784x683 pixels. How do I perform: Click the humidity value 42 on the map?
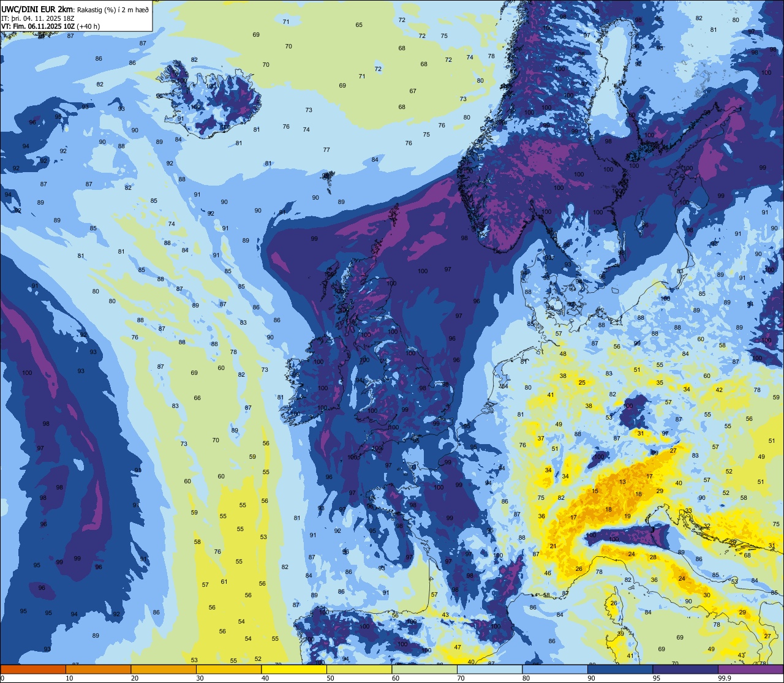719,390
